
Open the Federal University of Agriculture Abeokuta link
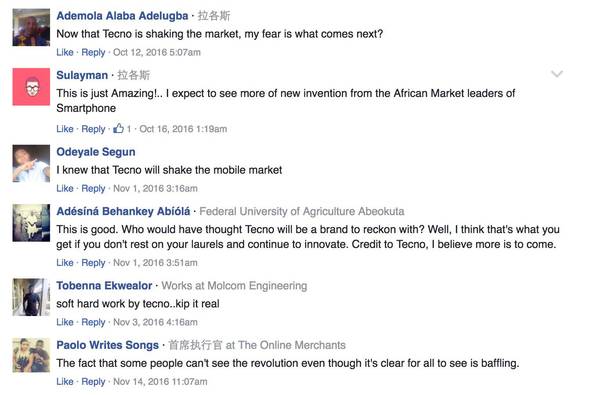302,211
